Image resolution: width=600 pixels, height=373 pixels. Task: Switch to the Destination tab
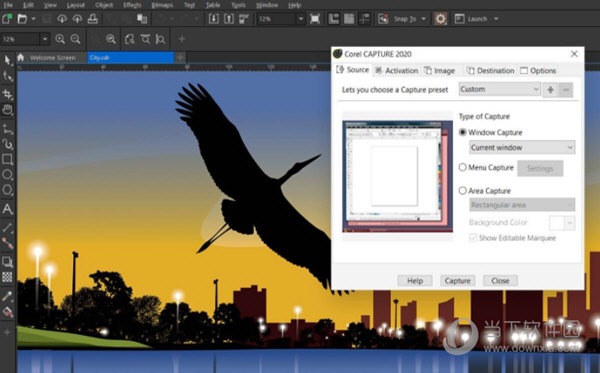point(490,71)
